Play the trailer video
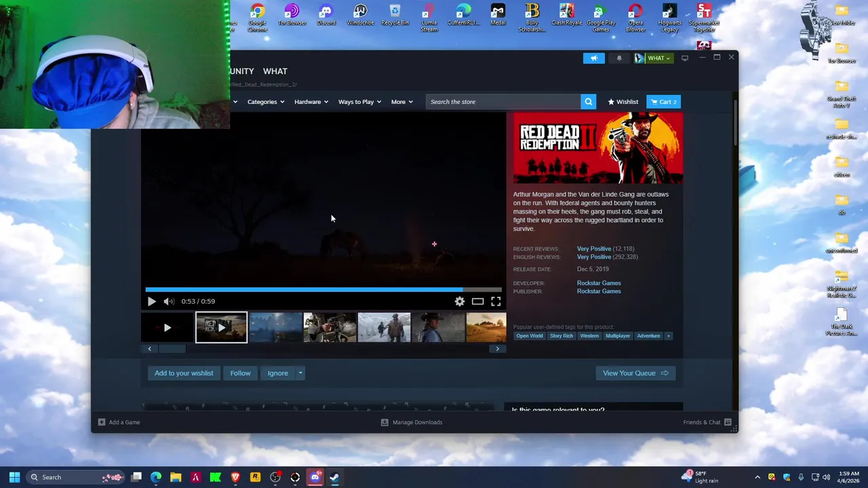 (x=151, y=302)
